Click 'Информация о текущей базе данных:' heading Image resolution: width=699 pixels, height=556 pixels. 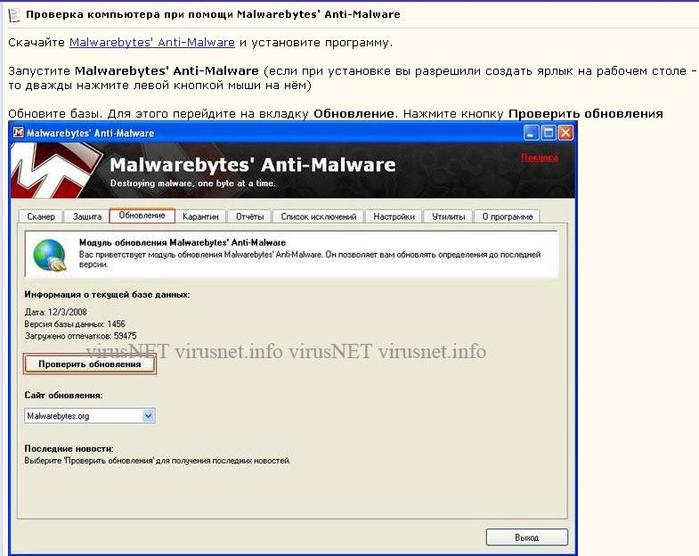(x=107, y=295)
